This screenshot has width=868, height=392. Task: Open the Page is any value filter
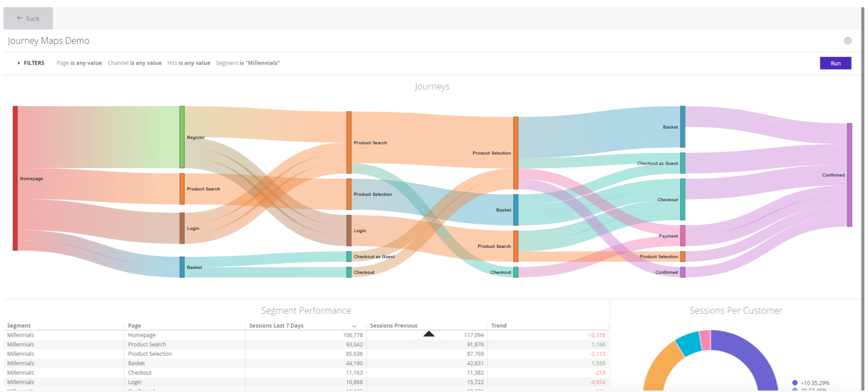click(79, 63)
